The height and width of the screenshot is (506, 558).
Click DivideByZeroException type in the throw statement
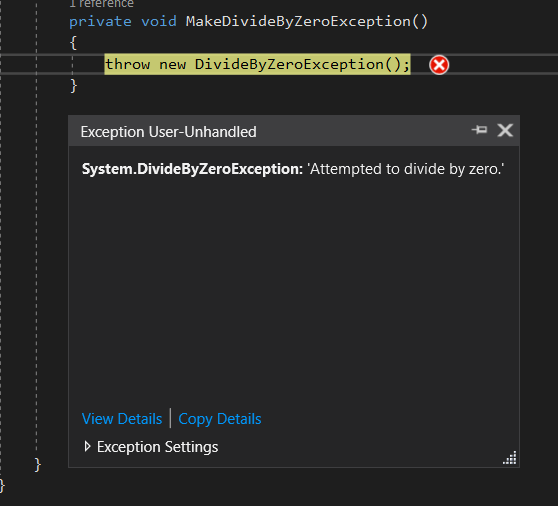[x=289, y=64]
